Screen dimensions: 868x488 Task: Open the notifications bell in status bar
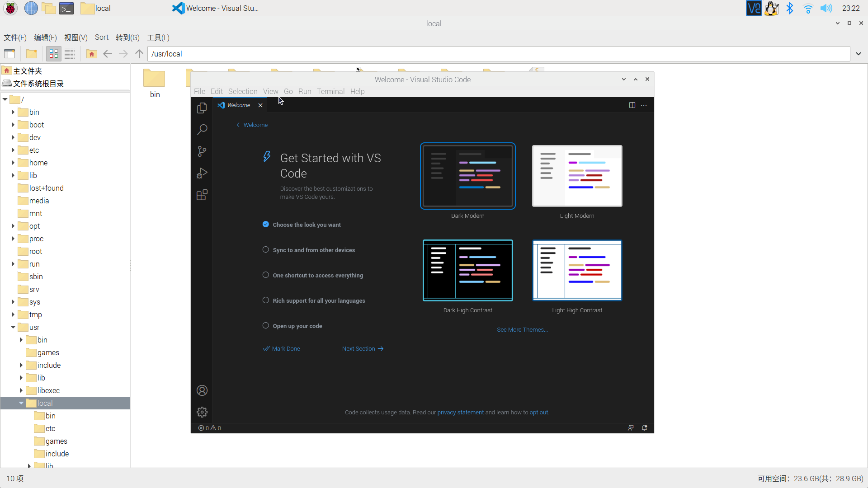click(645, 428)
